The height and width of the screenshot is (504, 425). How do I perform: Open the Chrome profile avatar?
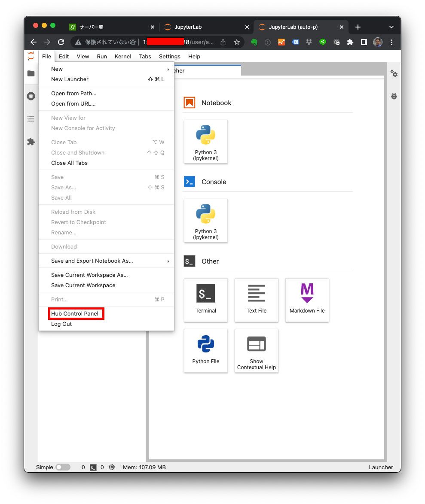click(x=378, y=42)
